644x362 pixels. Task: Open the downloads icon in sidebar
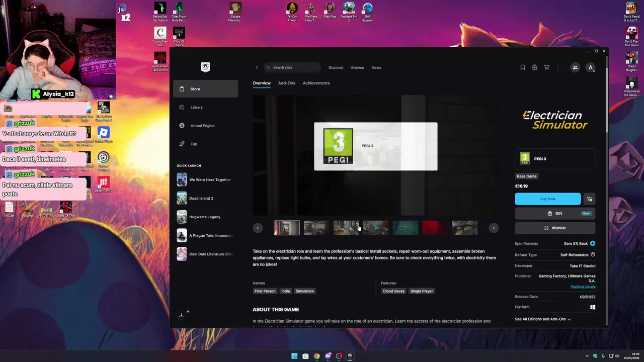(x=182, y=315)
